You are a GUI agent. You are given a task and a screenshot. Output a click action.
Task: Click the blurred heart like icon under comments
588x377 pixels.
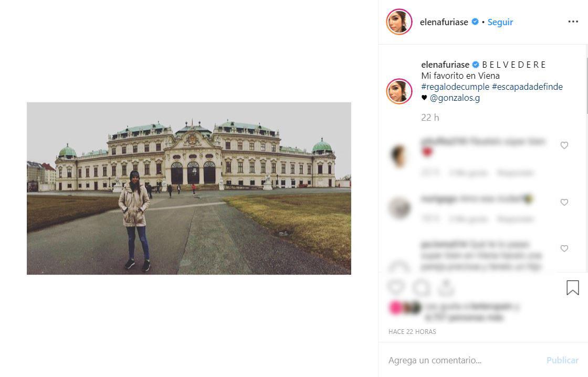point(396,287)
